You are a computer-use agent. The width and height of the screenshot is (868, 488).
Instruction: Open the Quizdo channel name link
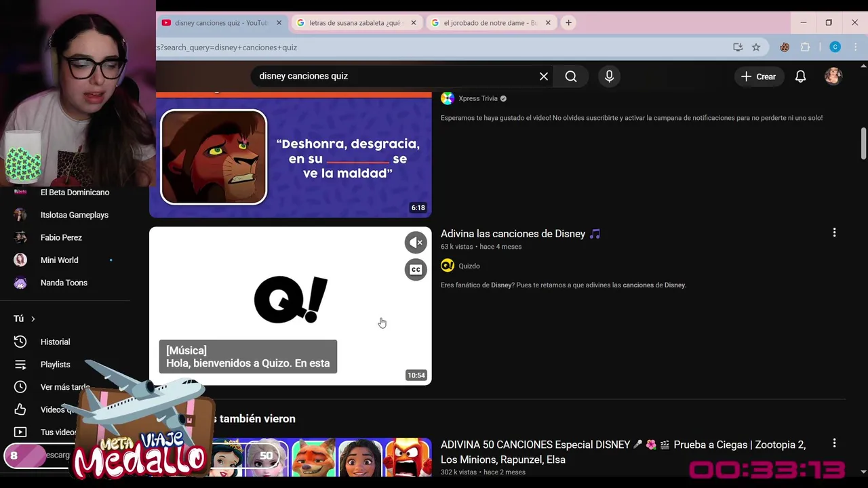point(469,266)
